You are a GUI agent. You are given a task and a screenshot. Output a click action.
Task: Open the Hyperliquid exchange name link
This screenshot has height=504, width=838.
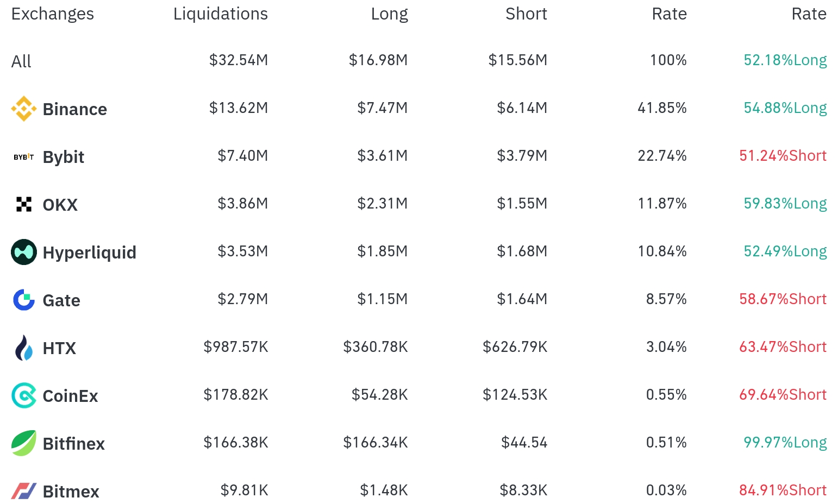pyautogui.click(x=89, y=253)
